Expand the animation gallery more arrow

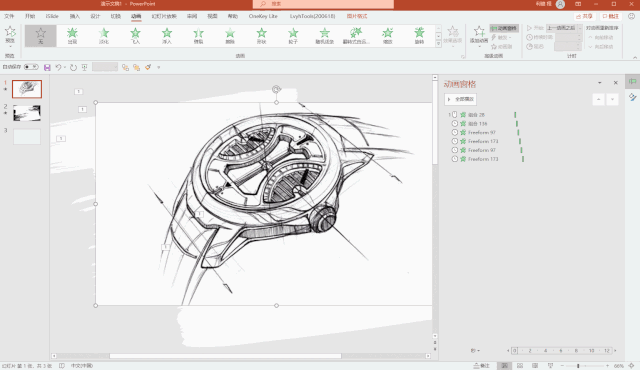coord(438,44)
